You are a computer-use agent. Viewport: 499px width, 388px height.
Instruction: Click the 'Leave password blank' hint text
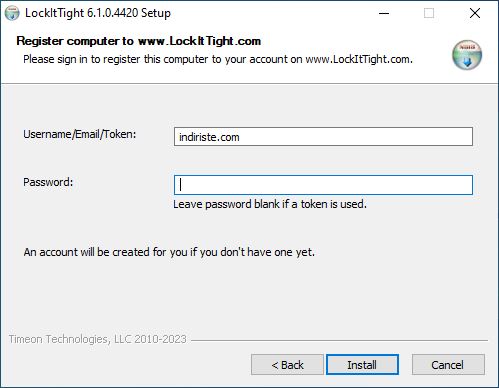[x=270, y=204]
